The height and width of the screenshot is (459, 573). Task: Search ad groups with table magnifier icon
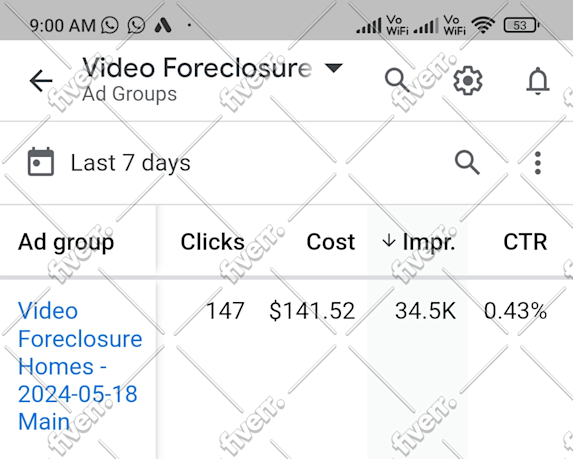pyautogui.click(x=467, y=162)
